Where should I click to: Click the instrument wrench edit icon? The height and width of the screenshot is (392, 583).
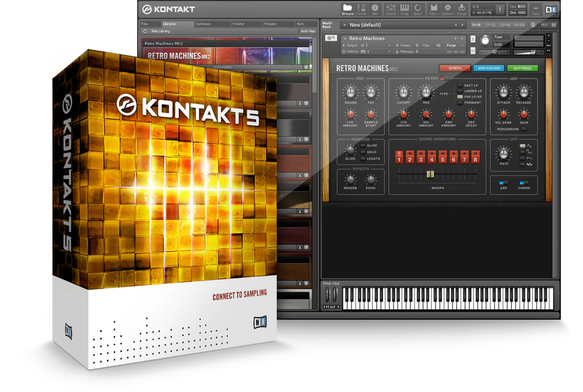(331, 38)
